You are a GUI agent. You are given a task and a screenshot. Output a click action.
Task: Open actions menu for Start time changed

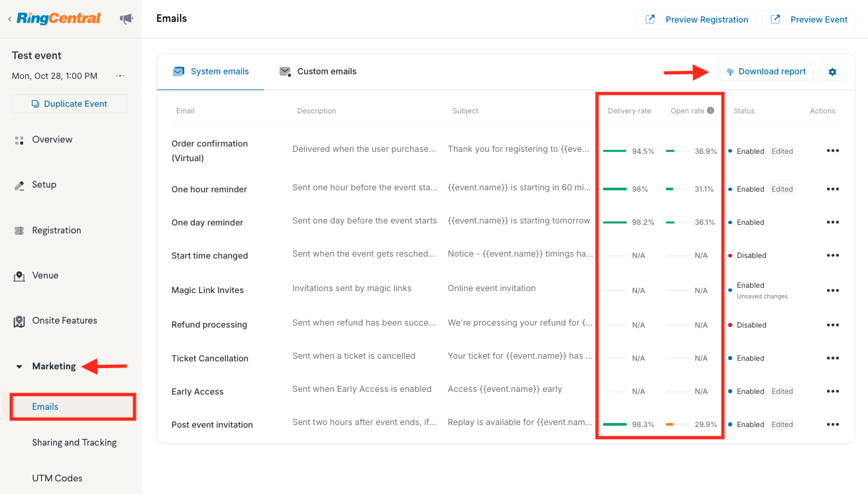coord(833,255)
